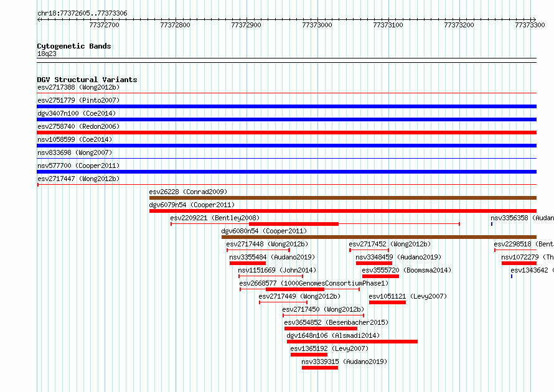
Task: Click ruler position 77373000
Action: [x=317, y=25]
